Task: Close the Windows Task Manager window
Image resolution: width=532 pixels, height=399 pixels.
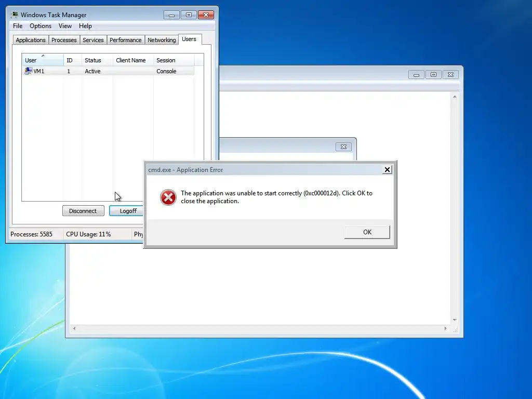Action: pyautogui.click(x=206, y=15)
